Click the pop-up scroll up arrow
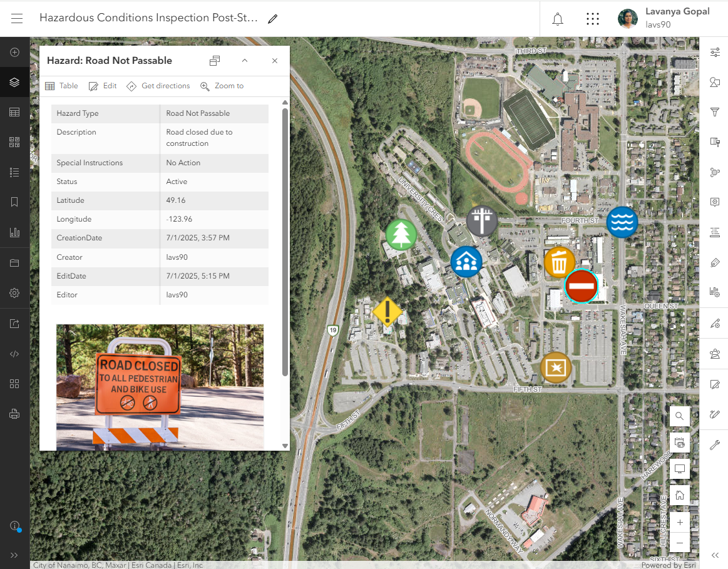The image size is (728, 569). pos(285,103)
